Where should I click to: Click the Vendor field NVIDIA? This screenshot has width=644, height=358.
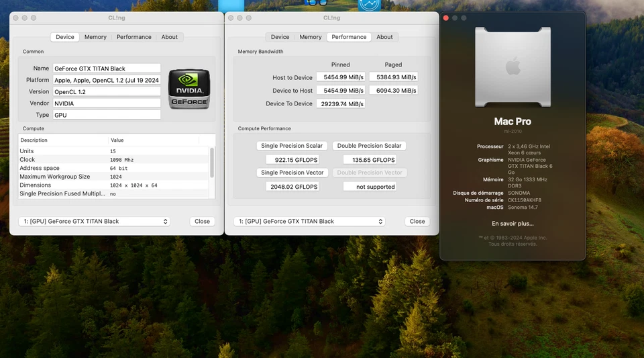click(107, 103)
